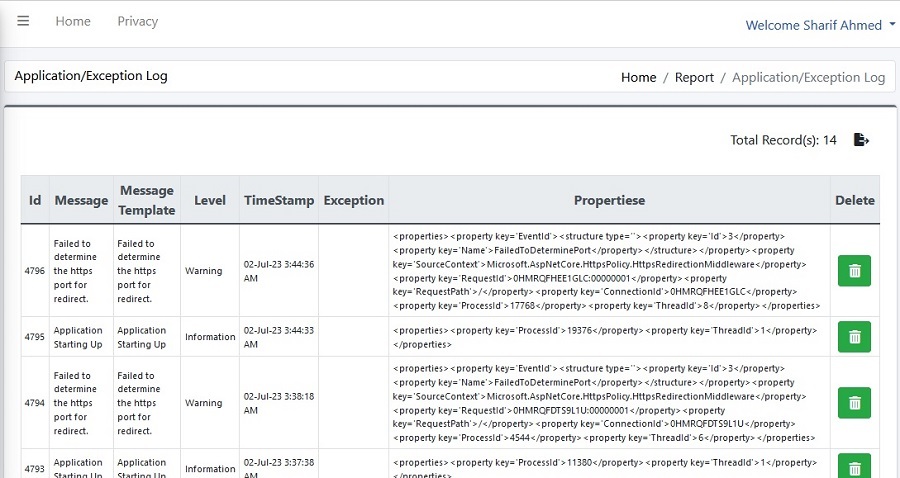Viewport: 900px width, 478px height.
Task: Click properties XML text of row 4796
Action: (606, 271)
